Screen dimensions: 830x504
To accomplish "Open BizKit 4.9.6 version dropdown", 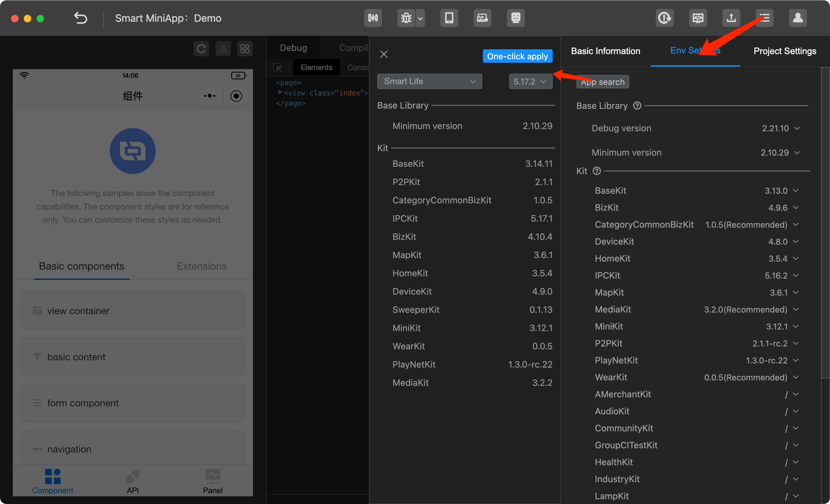I will [x=783, y=207].
